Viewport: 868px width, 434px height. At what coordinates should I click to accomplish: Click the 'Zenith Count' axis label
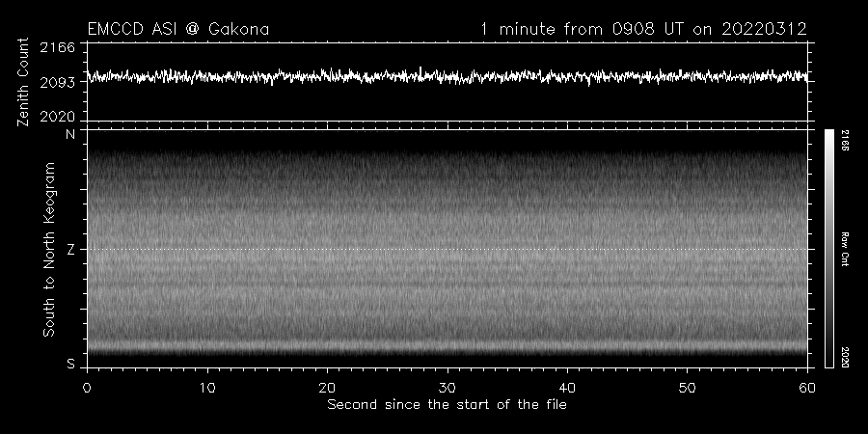click(x=23, y=82)
